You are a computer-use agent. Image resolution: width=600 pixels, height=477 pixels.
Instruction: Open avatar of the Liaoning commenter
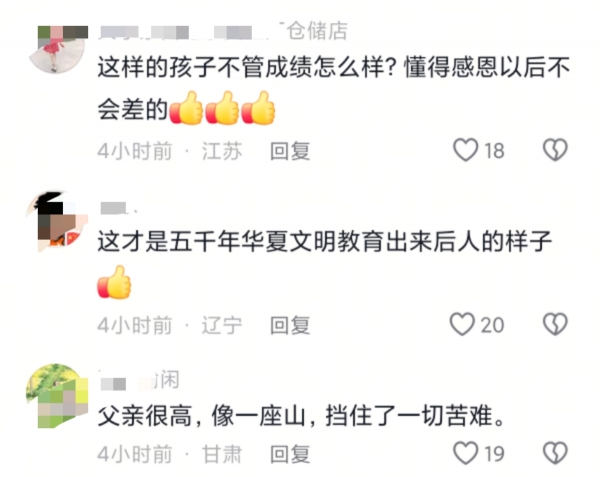coord(57,222)
